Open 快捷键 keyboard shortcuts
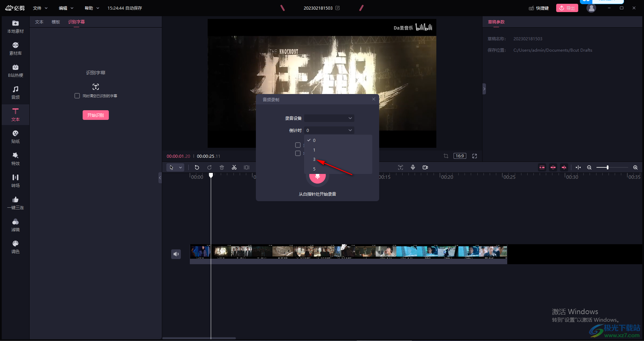This screenshot has width=644, height=341. click(x=539, y=8)
